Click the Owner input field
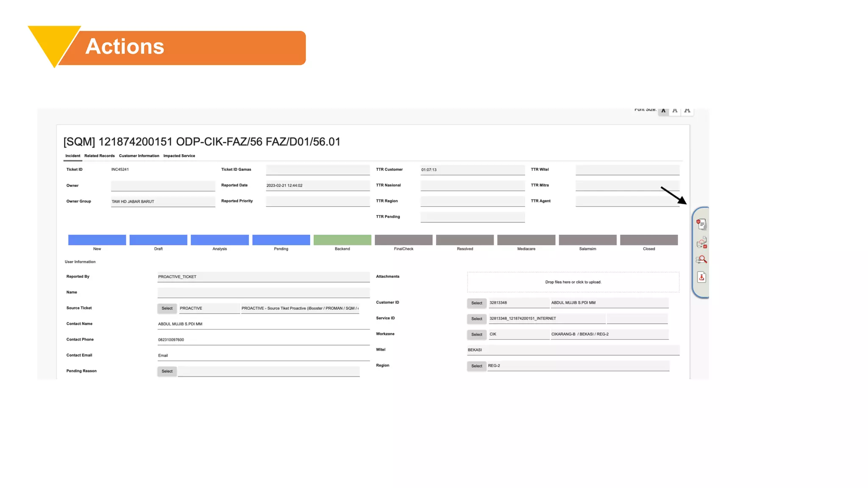Screen dimensions: 868x488 click(x=163, y=186)
